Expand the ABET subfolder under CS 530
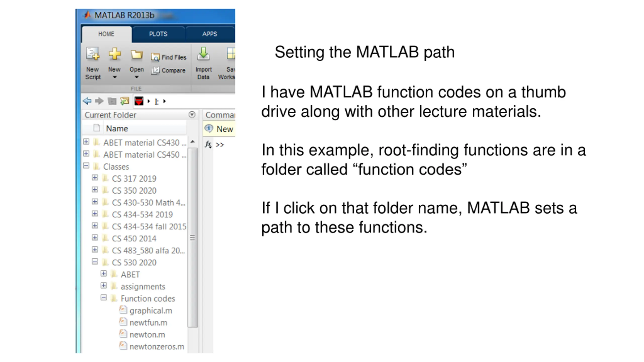 point(104,274)
